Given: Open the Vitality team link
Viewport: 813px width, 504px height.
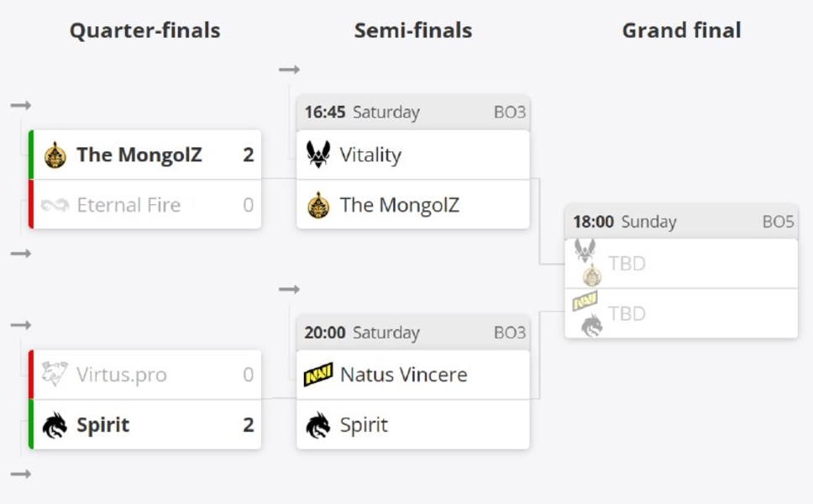Looking at the screenshot, I should tap(370, 155).
